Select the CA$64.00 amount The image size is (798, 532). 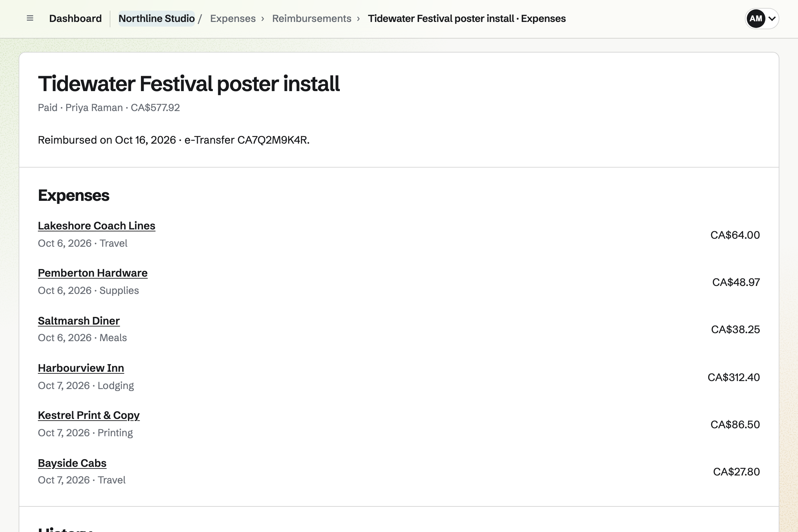tap(735, 235)
